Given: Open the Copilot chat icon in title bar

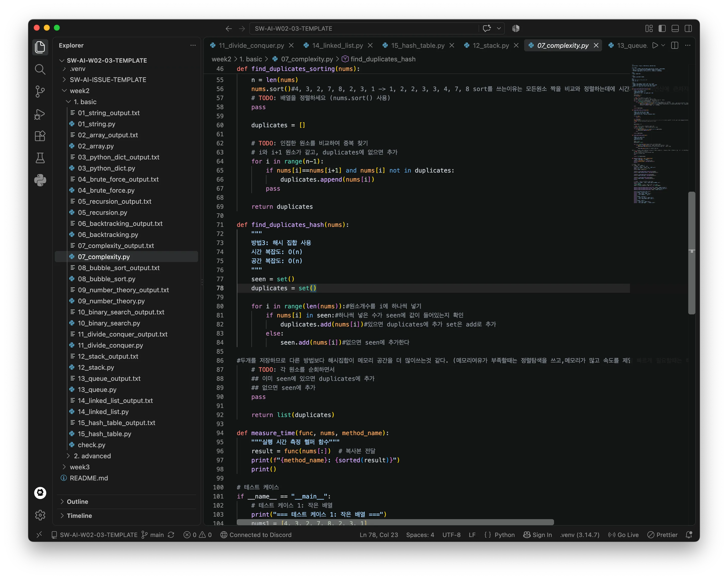Looking at the screenshot, I should coord(487,28).
